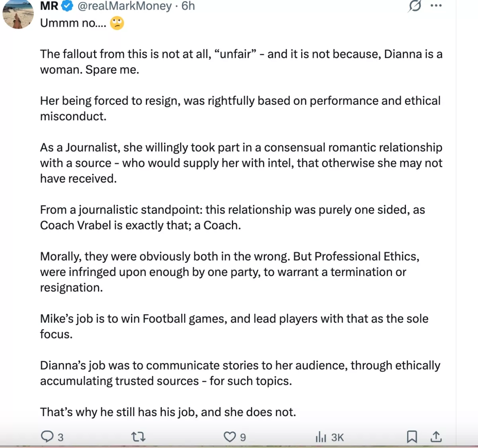Click the reply count 3
Viewport: 478px width, 448px height.
click(x=61, y=438)
